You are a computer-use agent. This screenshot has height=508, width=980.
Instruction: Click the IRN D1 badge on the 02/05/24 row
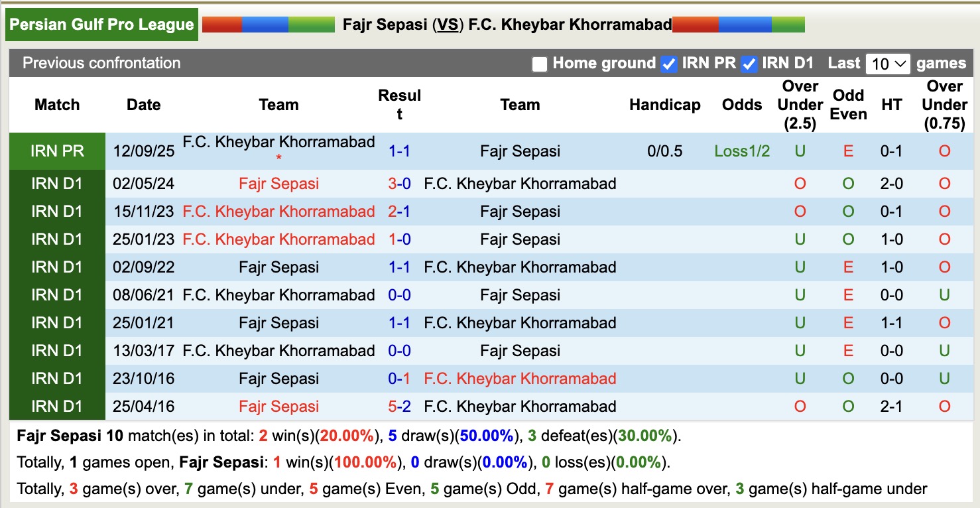click(x=57, y=184)
